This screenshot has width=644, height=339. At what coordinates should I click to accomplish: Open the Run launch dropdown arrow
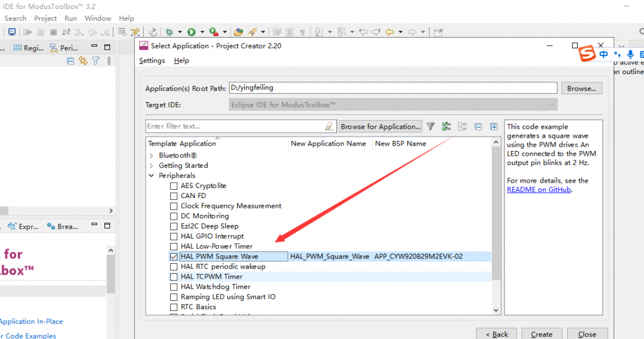(x=202, y=32)
